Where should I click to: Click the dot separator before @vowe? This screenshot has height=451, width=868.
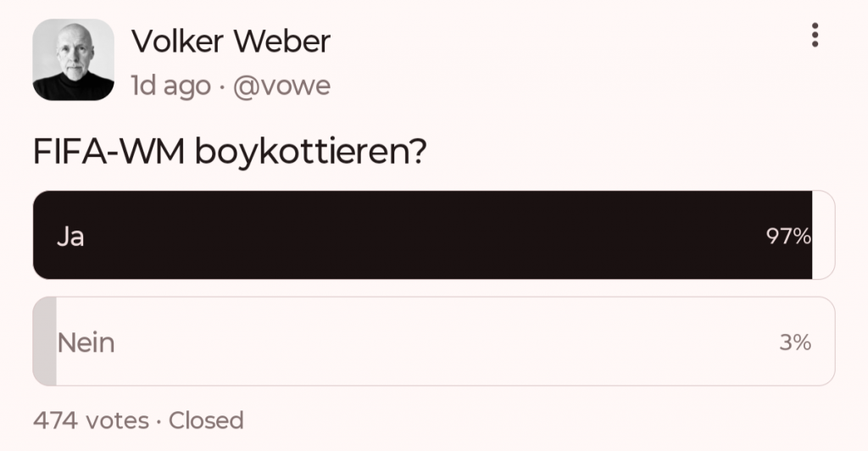pyautogui.click(x=221, y=86)
